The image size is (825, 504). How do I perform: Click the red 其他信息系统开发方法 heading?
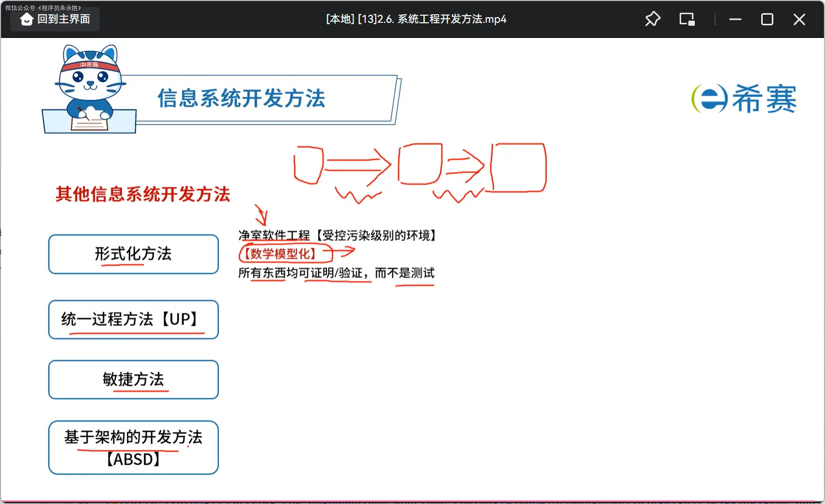(x=143, y=194)
